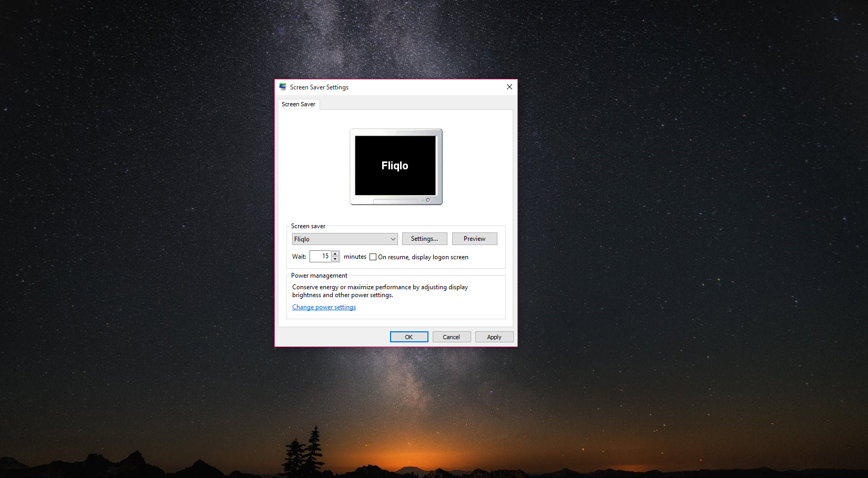Decrease wait time with down spinner arrow

pos(335,259)
